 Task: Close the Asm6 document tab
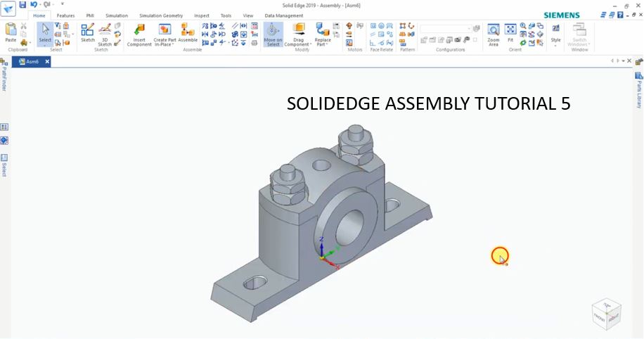[x=47, y=62]
